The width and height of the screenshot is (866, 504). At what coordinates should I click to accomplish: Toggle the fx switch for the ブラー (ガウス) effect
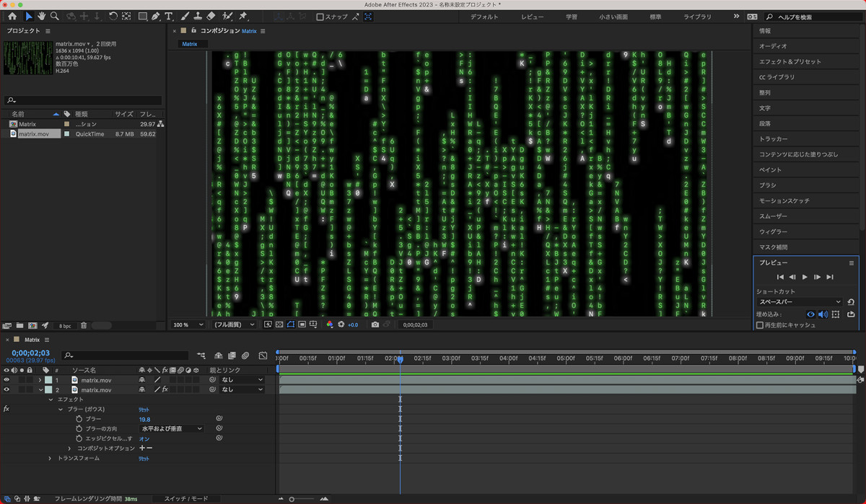click(6, 409)
